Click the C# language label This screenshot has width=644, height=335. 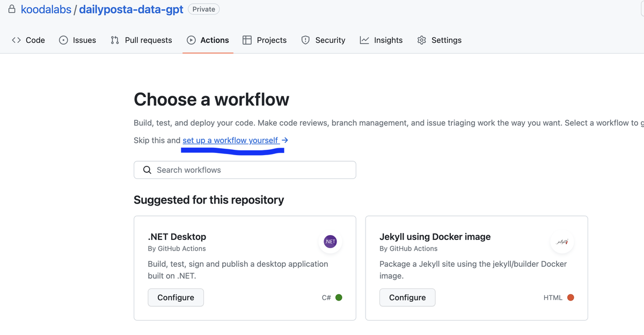click(326, 297)
